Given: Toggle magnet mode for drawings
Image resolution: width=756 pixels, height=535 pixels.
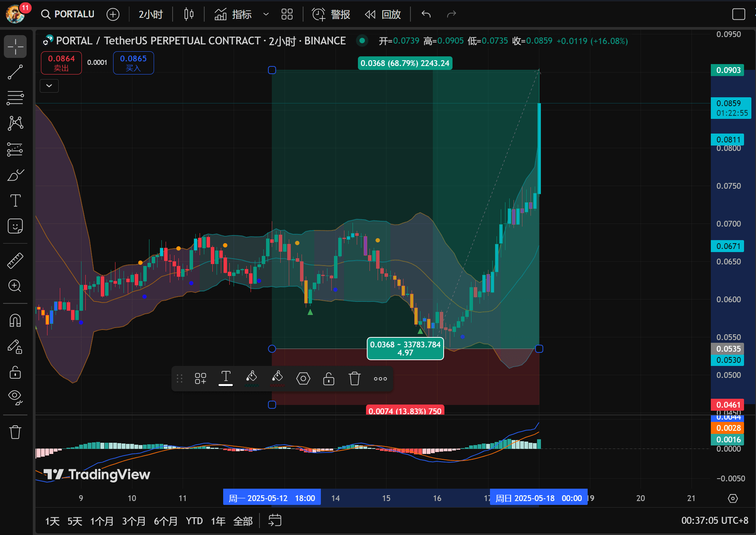Looking at the screenshot, I should point(15,321).
